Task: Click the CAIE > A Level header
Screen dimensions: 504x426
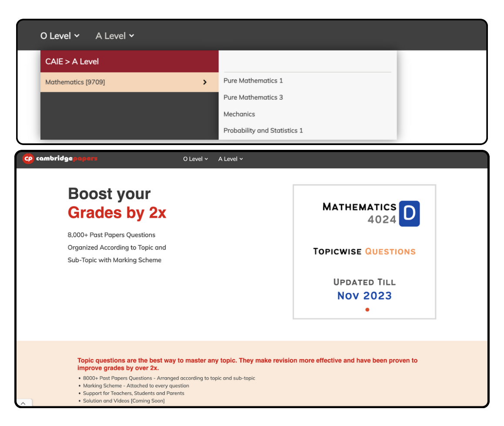Action: point(72,61)
